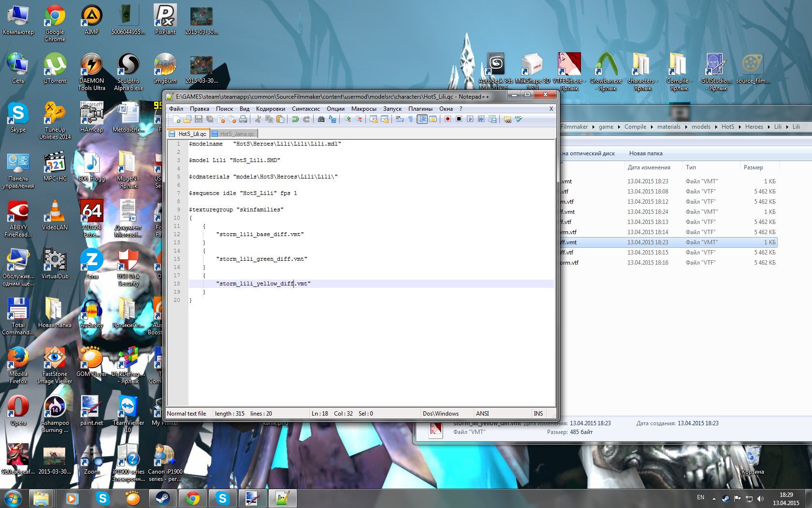The height and width of the screenshot is (508, 812).
Task: Toggle the indent guide toolbar button
Action: [x=422, y=119]
